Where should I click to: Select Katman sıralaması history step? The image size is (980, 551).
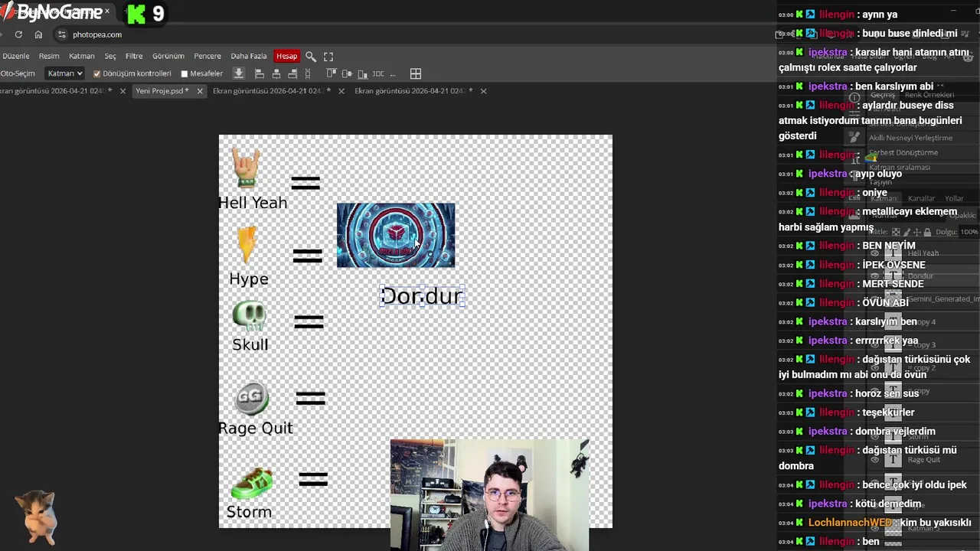point(900,167)
